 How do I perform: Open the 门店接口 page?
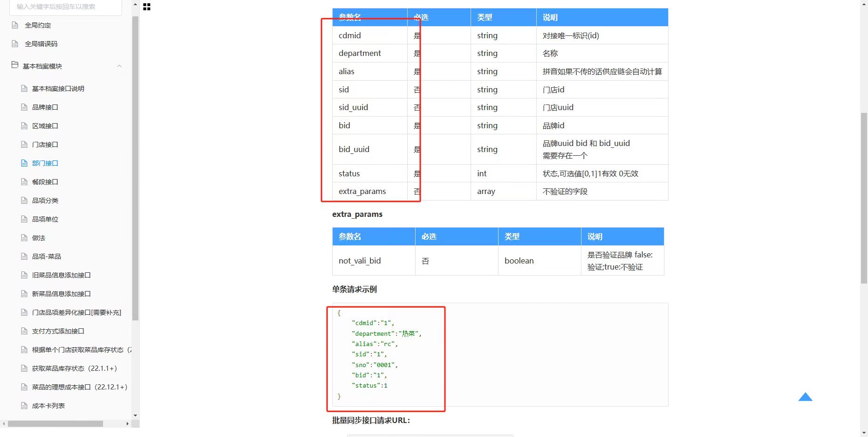tap(45, 145)
